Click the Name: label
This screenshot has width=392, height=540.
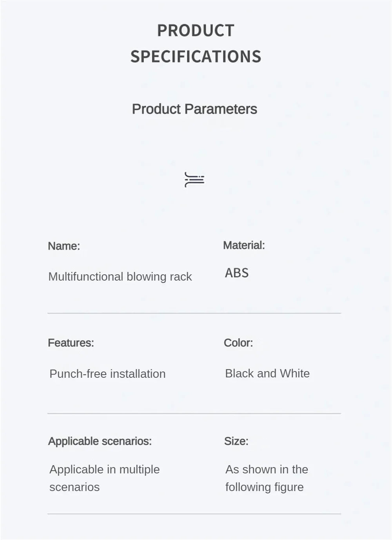click(x=64, y=246)
